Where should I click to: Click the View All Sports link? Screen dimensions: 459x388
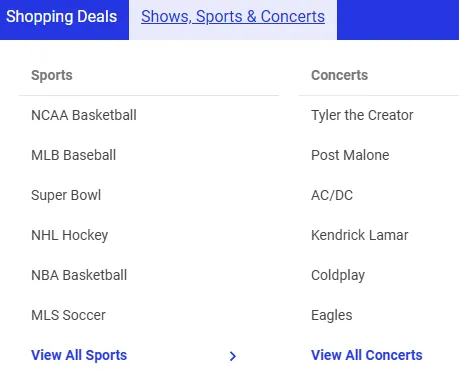click(x=79, y=355)
